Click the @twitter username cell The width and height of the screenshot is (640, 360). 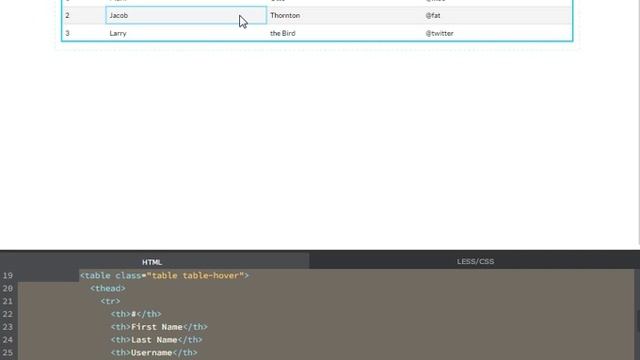[496, 33]
